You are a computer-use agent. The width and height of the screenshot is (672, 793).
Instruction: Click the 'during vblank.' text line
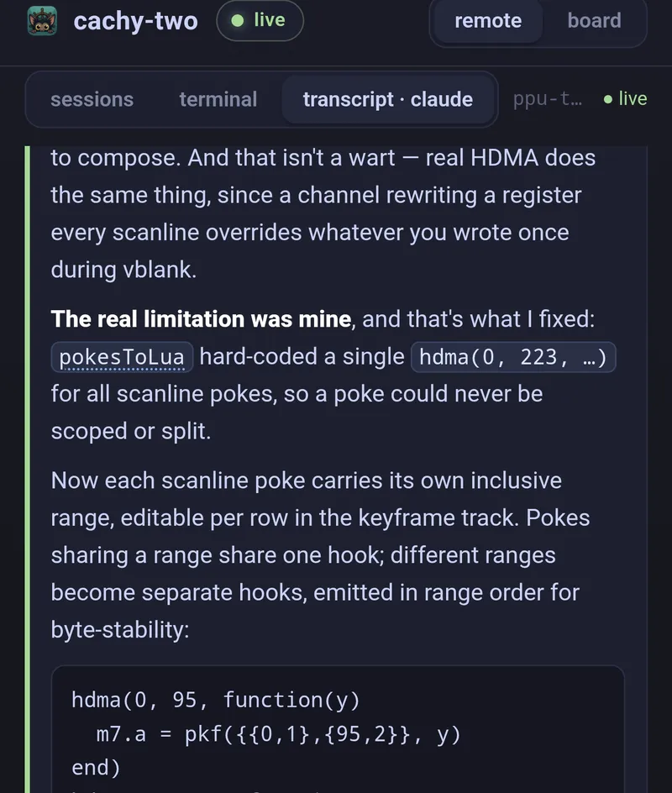(123, 270)
